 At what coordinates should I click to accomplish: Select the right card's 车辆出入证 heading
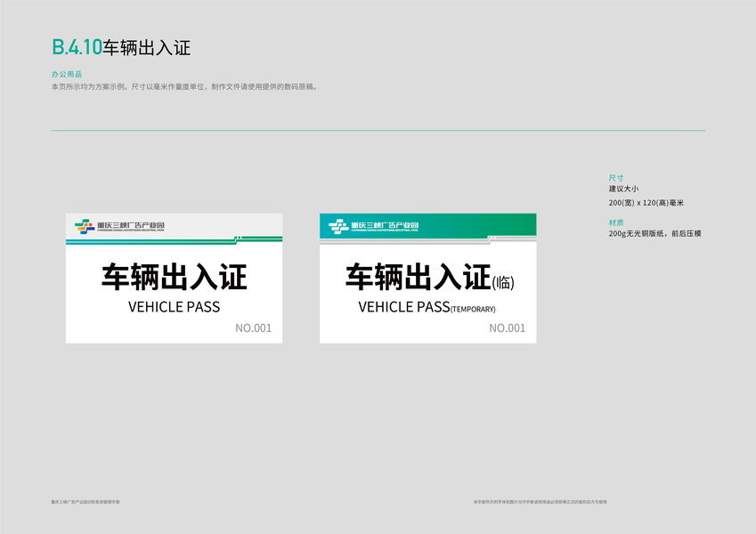418,277
